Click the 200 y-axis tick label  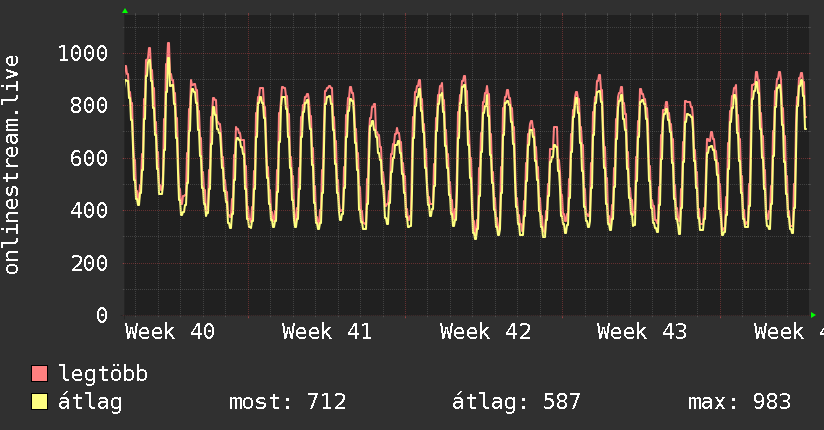pyautogui.click(x=89, y=263)
